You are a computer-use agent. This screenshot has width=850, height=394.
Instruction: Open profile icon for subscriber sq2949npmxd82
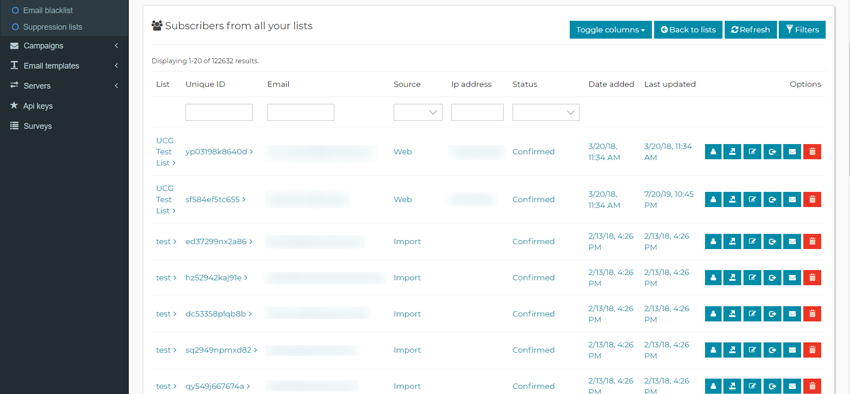pos(713,350)
